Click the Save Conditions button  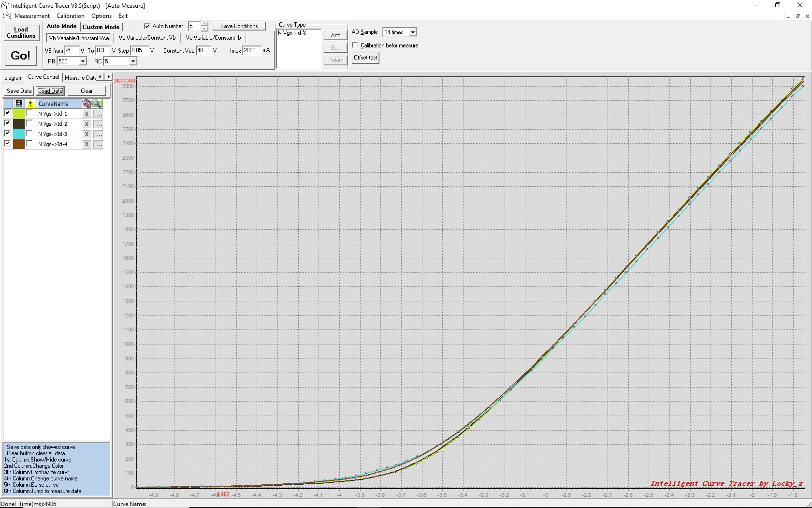(239, 26)
